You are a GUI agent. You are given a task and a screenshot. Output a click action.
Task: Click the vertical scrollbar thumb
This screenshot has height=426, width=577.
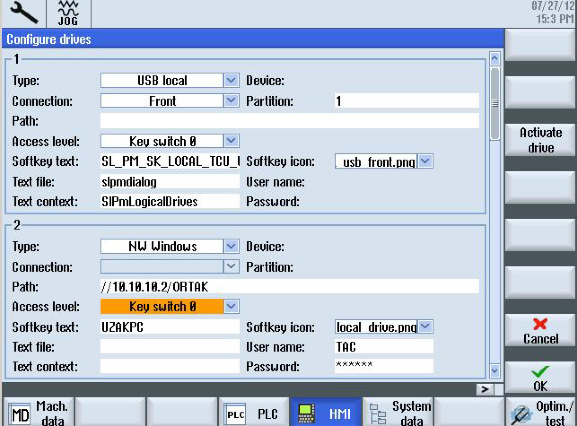[495, 103]
